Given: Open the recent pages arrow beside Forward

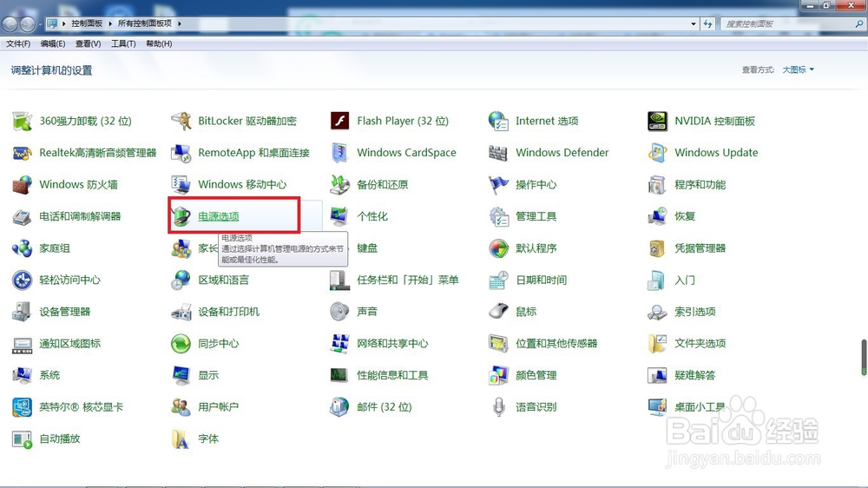Looking at the screenshot, I should 40,24.
